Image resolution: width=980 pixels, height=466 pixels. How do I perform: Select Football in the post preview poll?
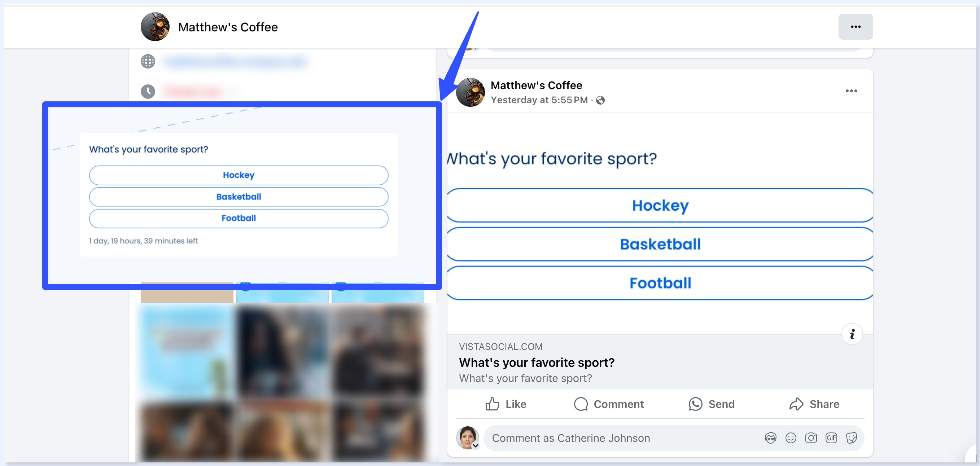click(x=660, y=283)
